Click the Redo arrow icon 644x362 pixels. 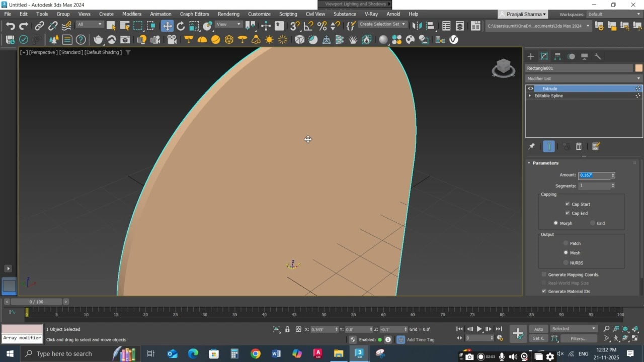coord(24,26)
